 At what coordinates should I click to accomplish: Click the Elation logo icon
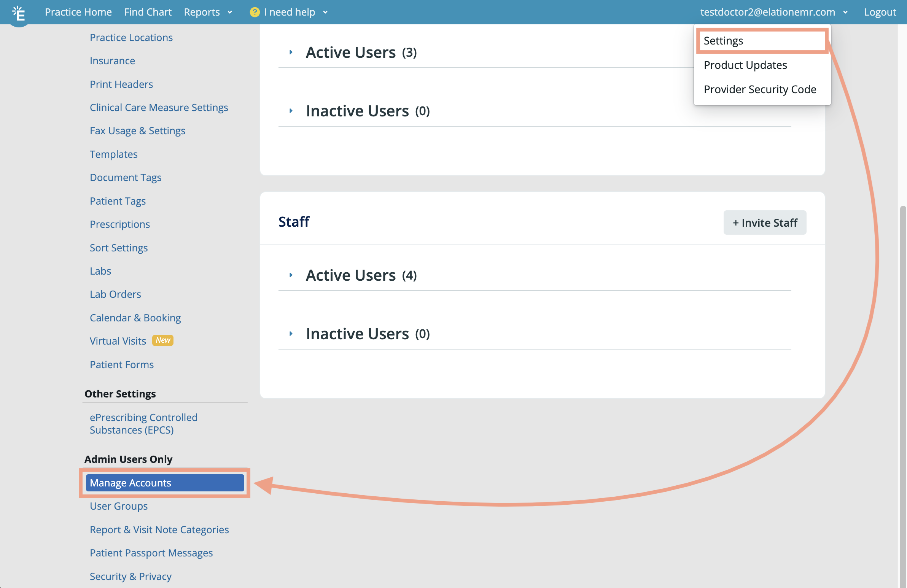point(18,13)
